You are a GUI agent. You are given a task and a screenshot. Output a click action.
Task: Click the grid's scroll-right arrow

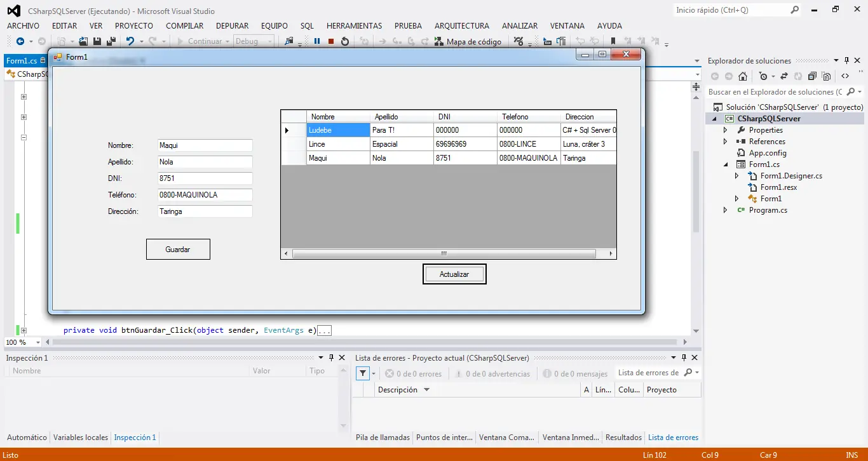point(611,253)
